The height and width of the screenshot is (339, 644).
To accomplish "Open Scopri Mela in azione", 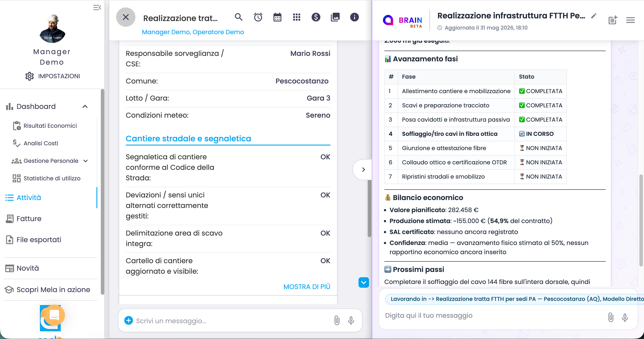I will pyautogui.click(x=47, y=289).
